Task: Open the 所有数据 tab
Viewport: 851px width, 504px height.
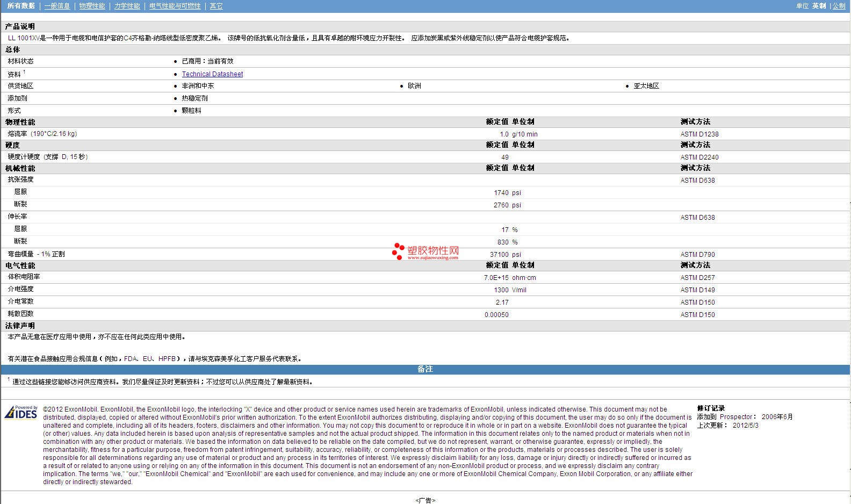Action: point(21,6)
